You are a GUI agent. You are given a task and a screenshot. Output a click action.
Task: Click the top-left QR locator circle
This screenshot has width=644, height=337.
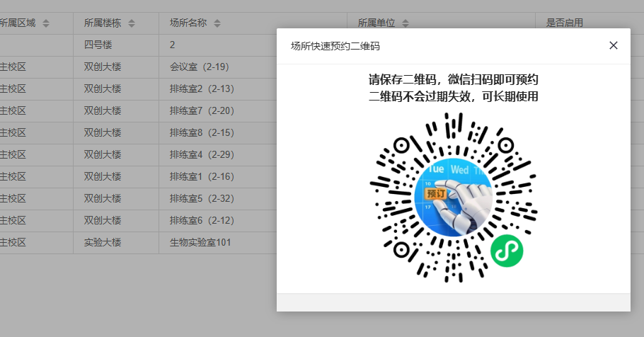(x=401, y=144)
